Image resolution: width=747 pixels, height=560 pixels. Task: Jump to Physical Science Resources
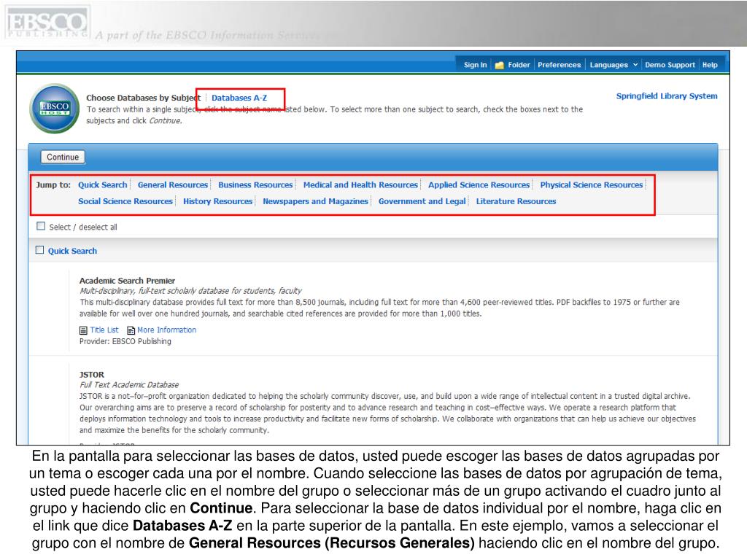[x=591, y=184]
